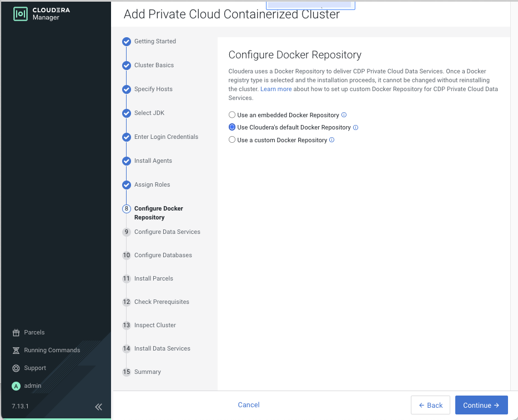This screenshot has height=420, width=518.
Task: Click the Enter Login Credentials checkmark icon
Action: 127,137
